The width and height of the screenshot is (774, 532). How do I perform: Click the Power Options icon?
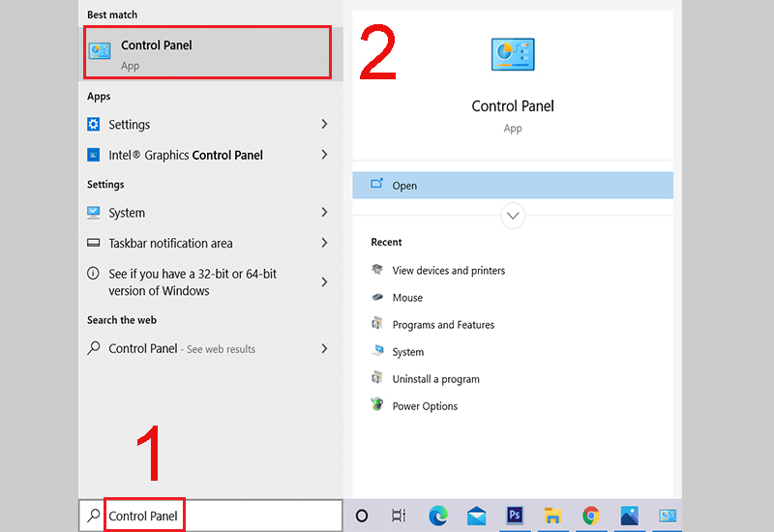377,404
